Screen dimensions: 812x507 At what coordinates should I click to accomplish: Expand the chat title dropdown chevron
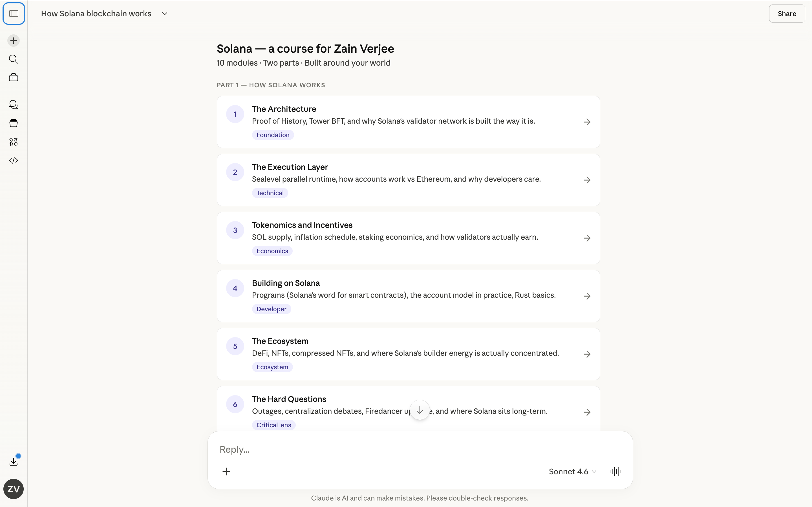164,14
